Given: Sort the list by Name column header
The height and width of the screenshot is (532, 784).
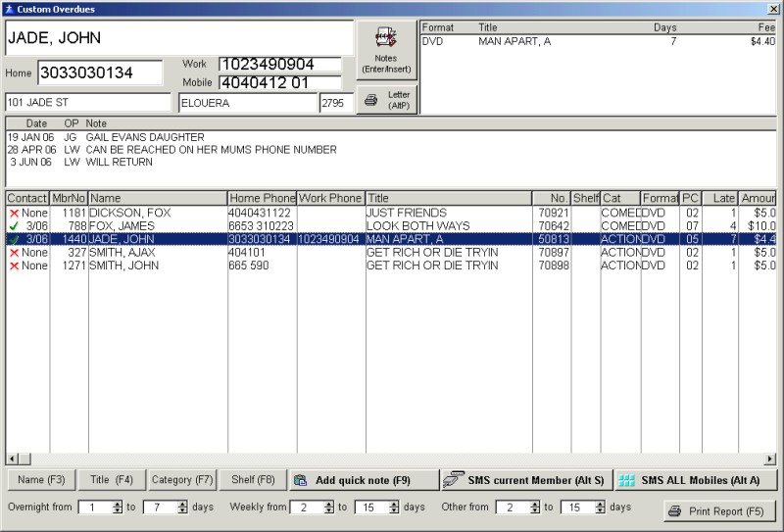Looking at the screenshot, I should pyautogui.click(x=157, y=198).
